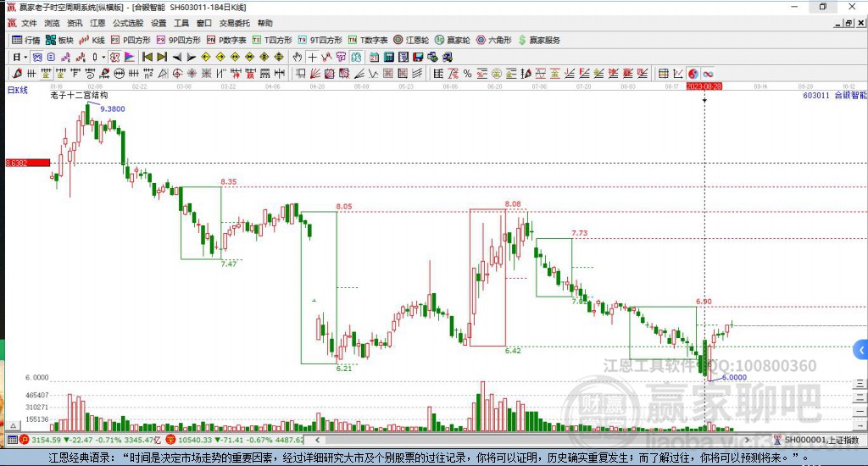This screenshot has height=466, width=868.
Task: Open the 9T四方形 tool
Action: pos(320,40)
